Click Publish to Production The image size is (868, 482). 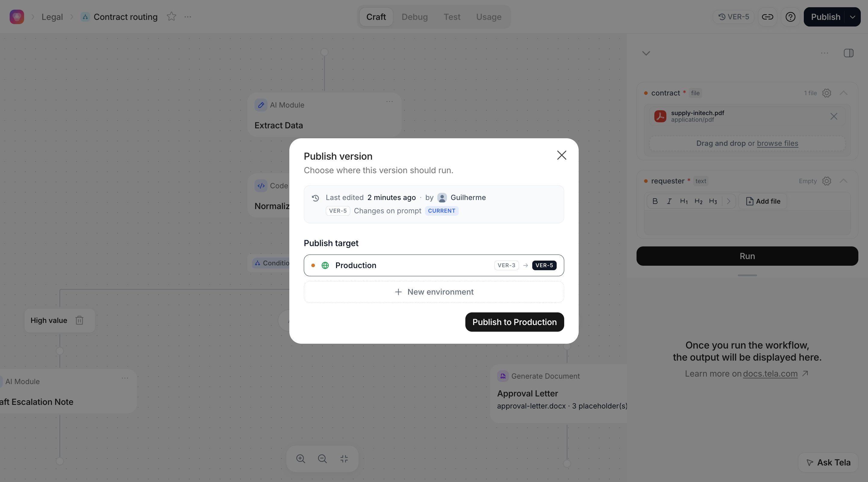tap(514, 322)
